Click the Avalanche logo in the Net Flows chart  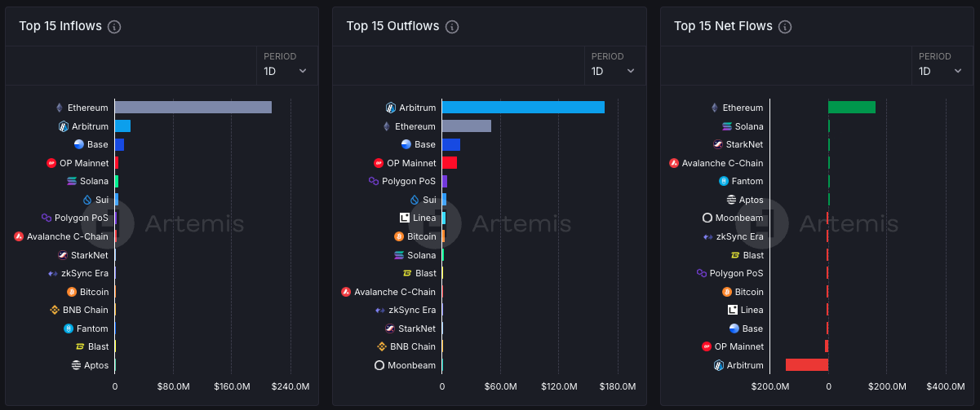point(674,163)
